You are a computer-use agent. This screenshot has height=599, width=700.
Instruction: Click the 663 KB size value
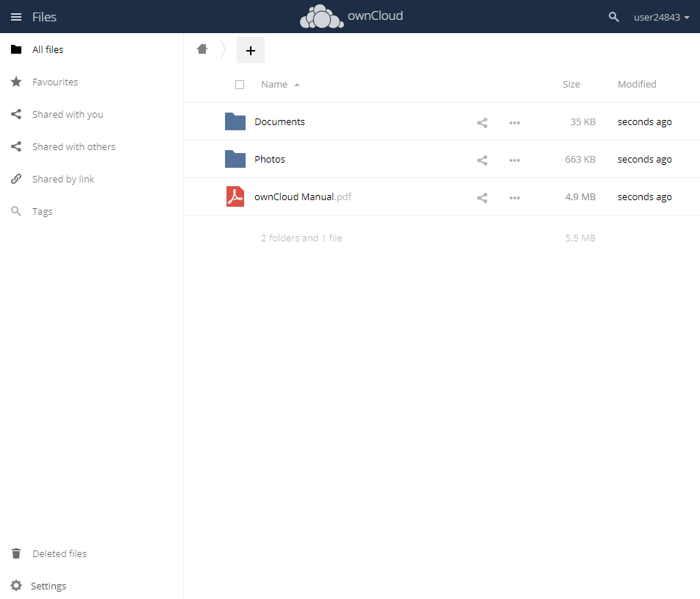tap(580, 160)
